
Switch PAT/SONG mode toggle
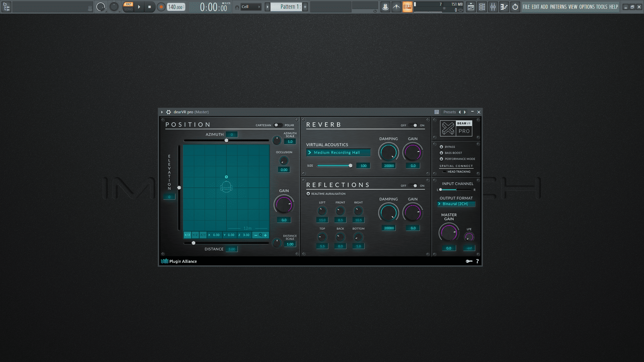pos(128,7)
